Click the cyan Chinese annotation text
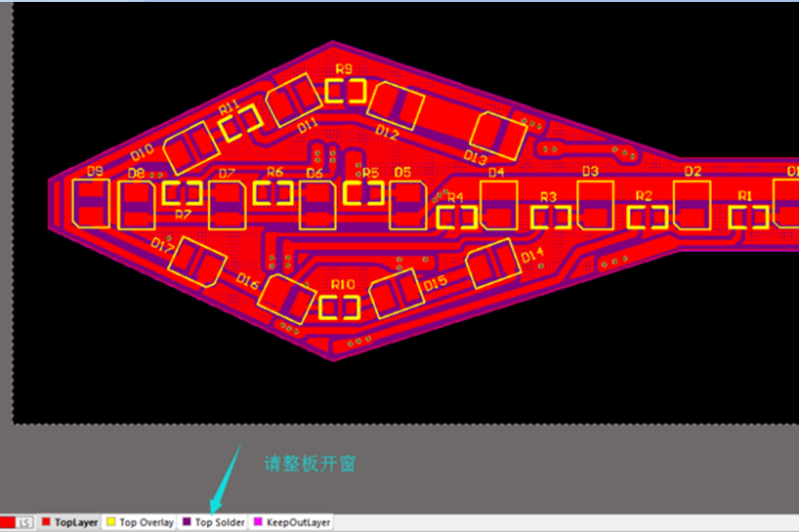 [x=310, y=464]
